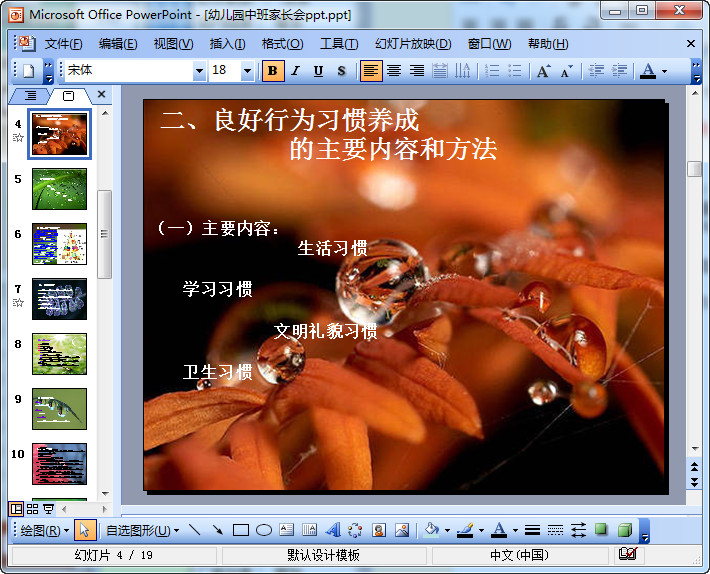
Task: Decrease font size
Action: [x=566, y=71]
